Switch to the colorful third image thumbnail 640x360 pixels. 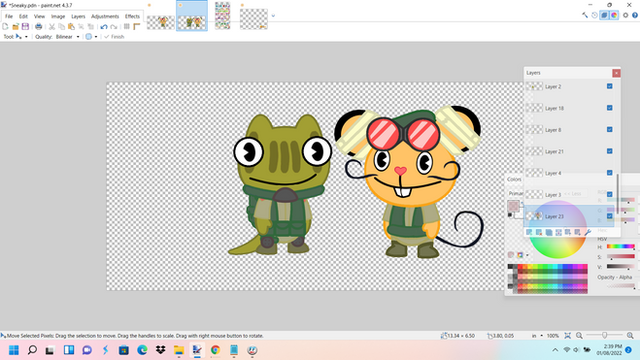point(222,16)
